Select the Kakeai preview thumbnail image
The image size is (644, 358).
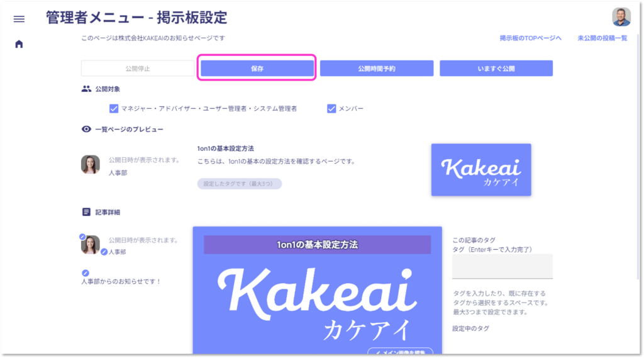pyautogui.click(x=481, y=170)
